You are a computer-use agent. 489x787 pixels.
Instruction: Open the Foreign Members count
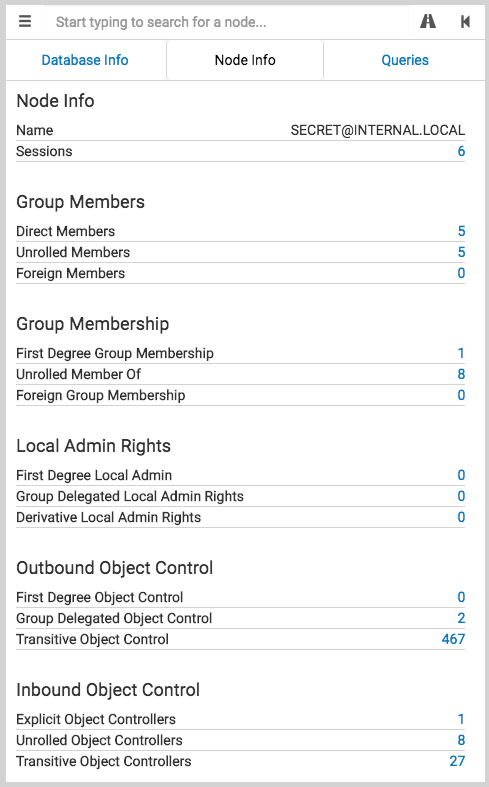(x=461, y=273)
